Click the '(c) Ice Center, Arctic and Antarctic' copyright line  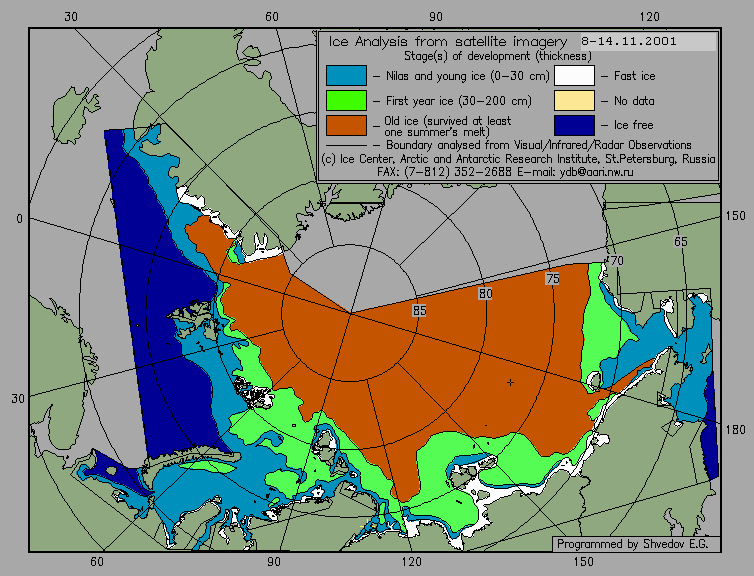click(518, 159)
